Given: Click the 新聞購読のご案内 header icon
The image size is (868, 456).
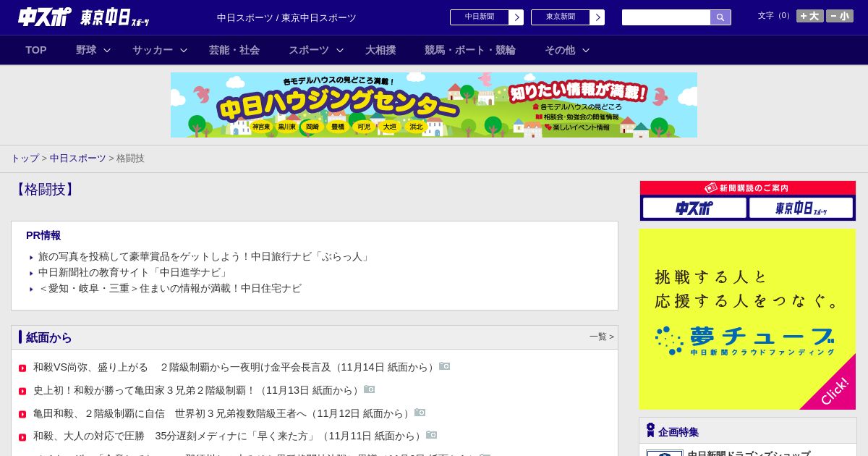Looking at the screenshot, I should [711, 187].
